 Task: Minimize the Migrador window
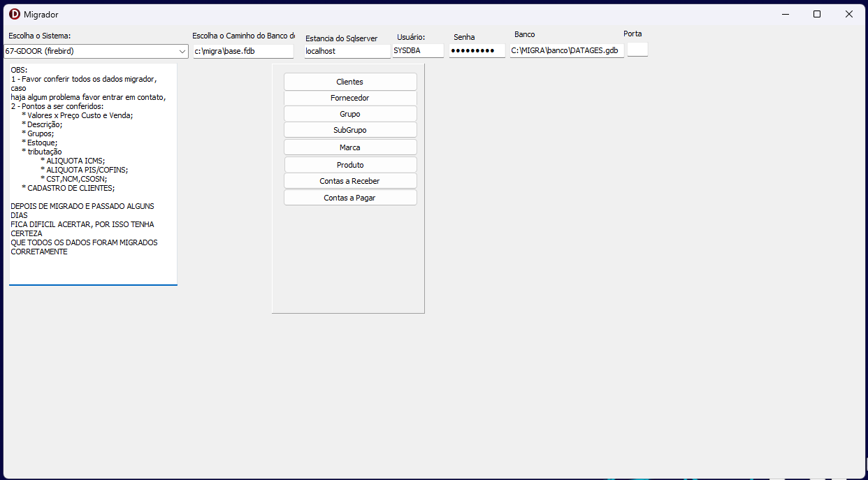pyautogui.click(x=785, y=14)
